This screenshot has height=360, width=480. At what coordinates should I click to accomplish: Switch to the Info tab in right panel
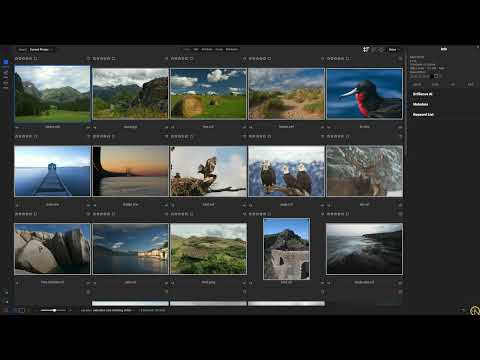(444, 49)
